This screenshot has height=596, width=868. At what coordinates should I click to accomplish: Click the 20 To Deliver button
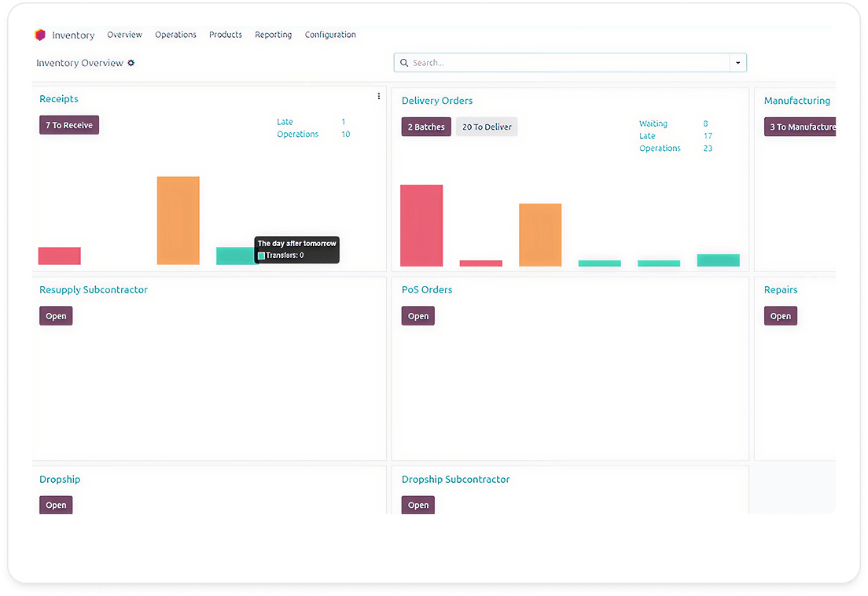(487, 127)
